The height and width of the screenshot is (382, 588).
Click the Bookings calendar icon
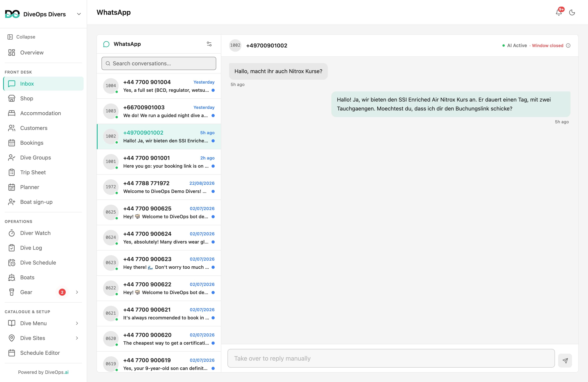click(x=12, y=143)
